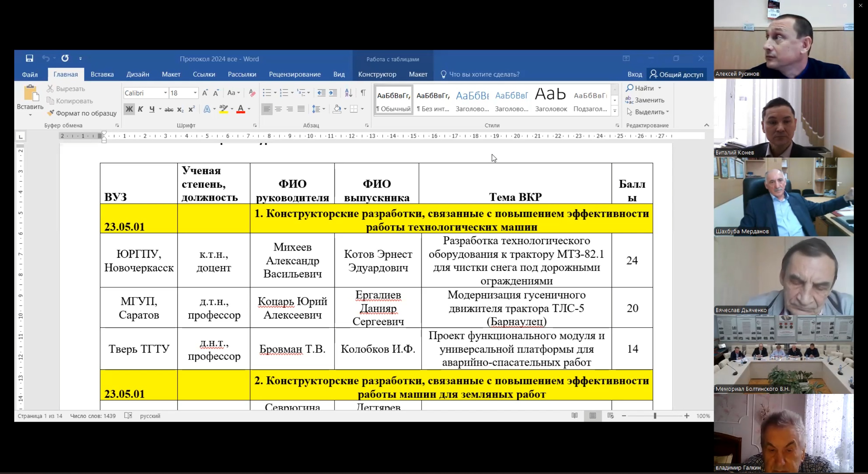This screenshot has height=474, width=868.
Task: Open the font size 18 dropdown
Action: pyautogui.click(x=195, y=93)
